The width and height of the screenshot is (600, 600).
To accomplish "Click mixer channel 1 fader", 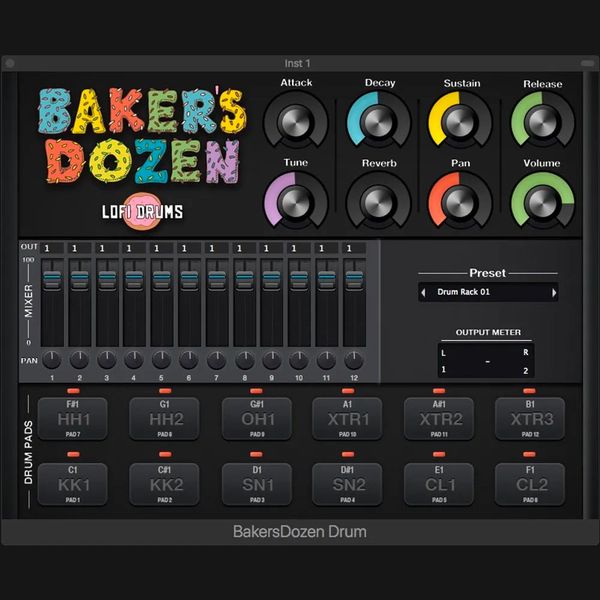I will coord(52,280).
